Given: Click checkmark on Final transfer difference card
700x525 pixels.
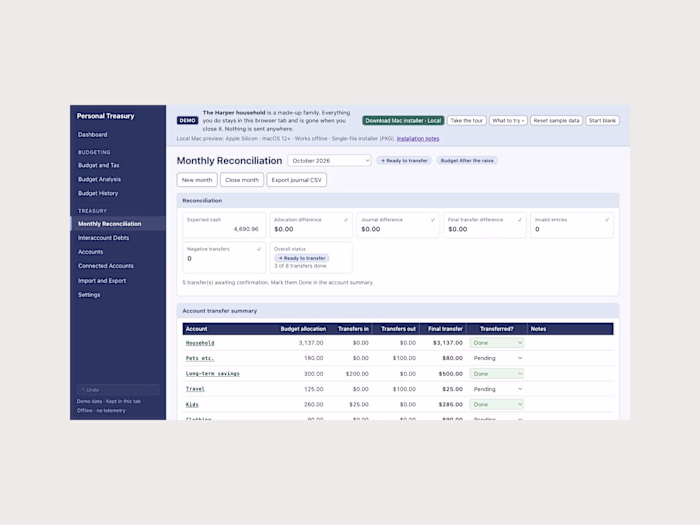Looking at the screenshot, I should 520,220.
